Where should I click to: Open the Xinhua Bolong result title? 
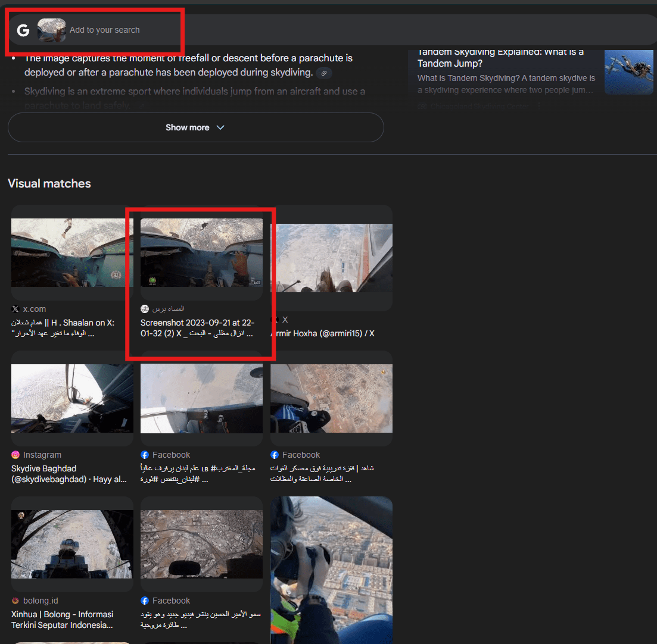click(x=63, y=619)
